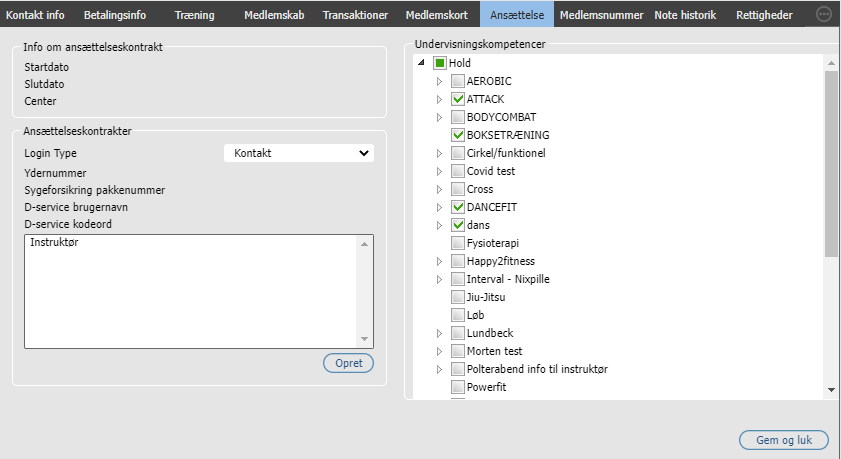841x459 pixels.
Task: Check the Covid test checkbox
Action: click(x=458, y=171)
